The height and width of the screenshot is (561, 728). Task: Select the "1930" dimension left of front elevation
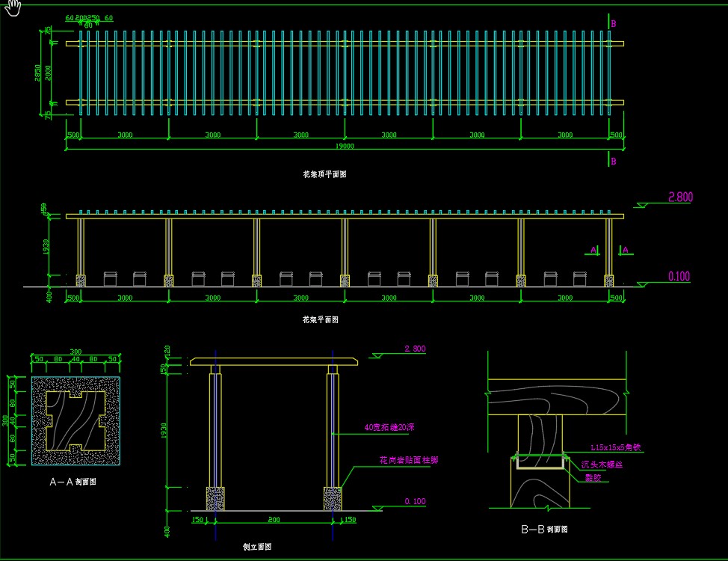point(46,247)
